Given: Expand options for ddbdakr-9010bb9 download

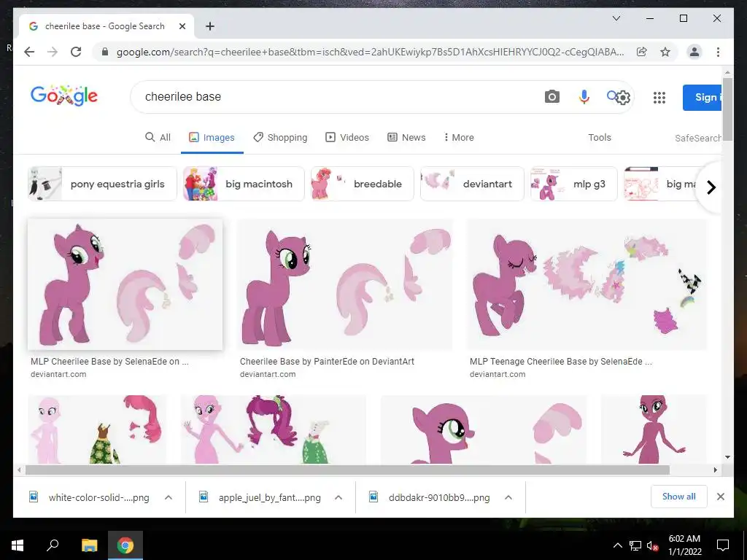Looking at the screenshot, I should point(508,497).
